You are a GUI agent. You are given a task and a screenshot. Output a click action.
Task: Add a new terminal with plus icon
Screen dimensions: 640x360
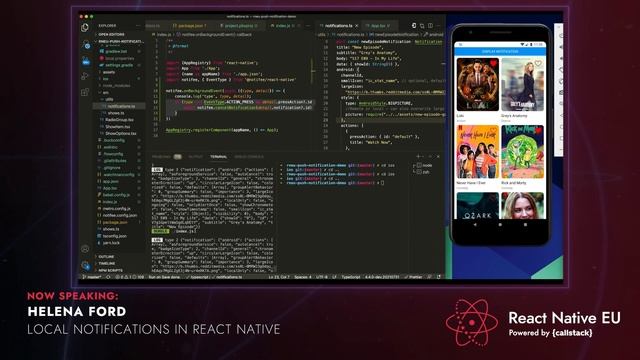tap(418, 156)
